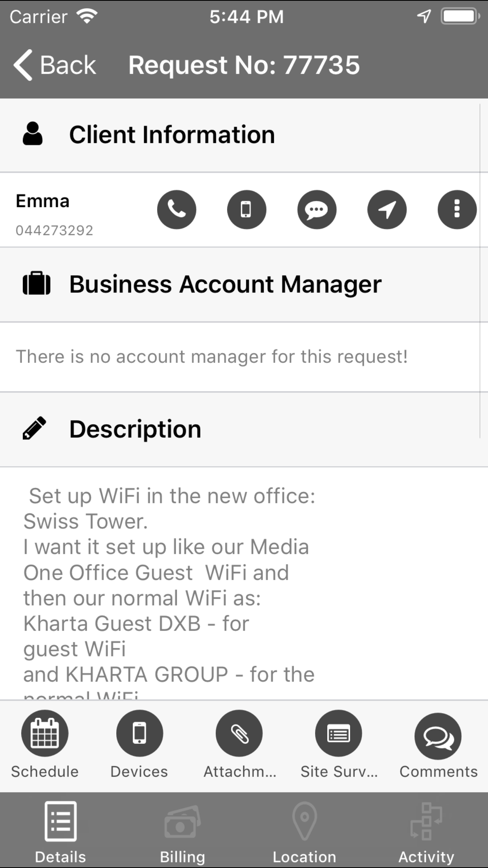This screenshot has width=488, height=868.
Task: Open more options three-dot menu
Action: click(x=457, y=209)
